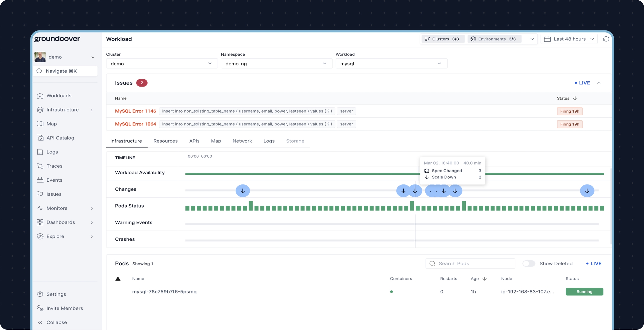This screenshot has height=330, width=644.
Task: Open the Logs tab in workload view
Action: pyautogui.click(x=269, y=141)
